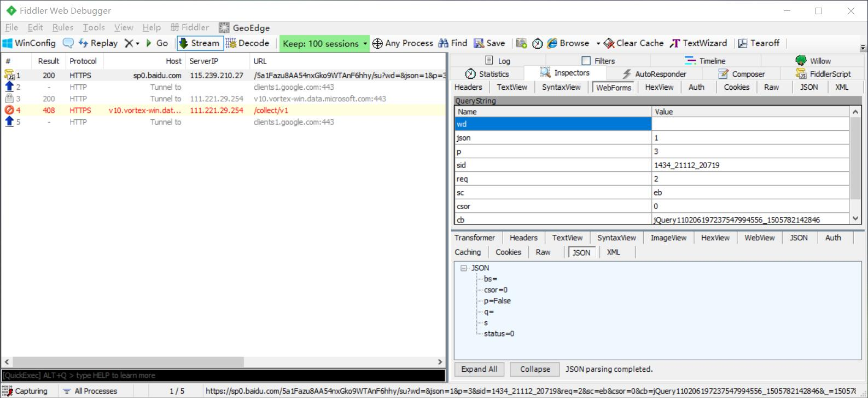Open the Keep: 100 sessions dropdown
Image resolution: width=868 pixels, height=398 pixels.
(x=324, y=44)
